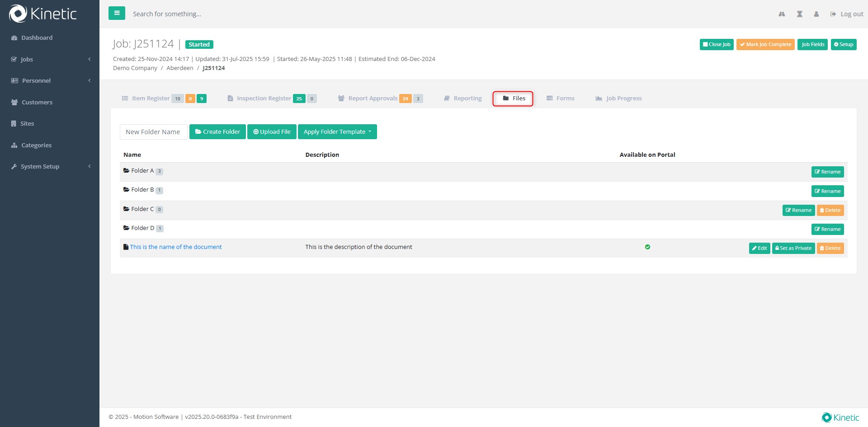Open Folder A
This screenshot has height=427, width=868.
click(142, 171)
